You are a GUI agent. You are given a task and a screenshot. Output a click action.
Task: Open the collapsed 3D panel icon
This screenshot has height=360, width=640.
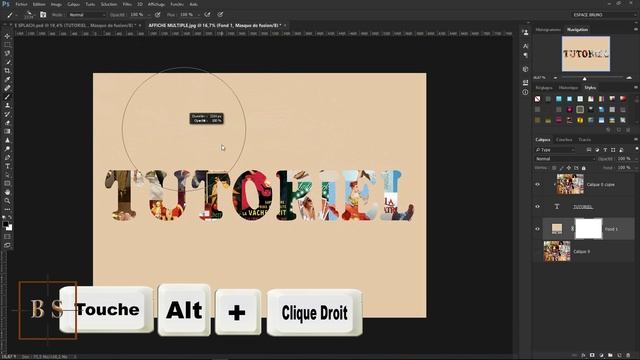point(525,69)
